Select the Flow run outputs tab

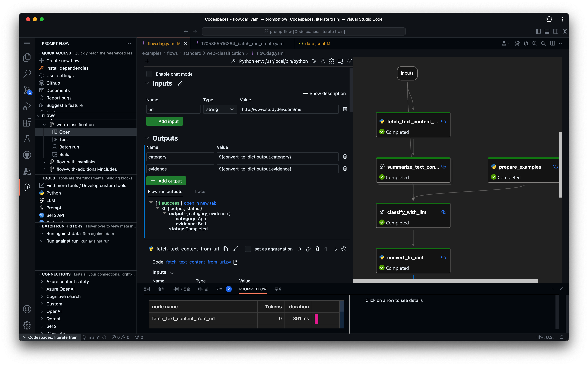165,191
